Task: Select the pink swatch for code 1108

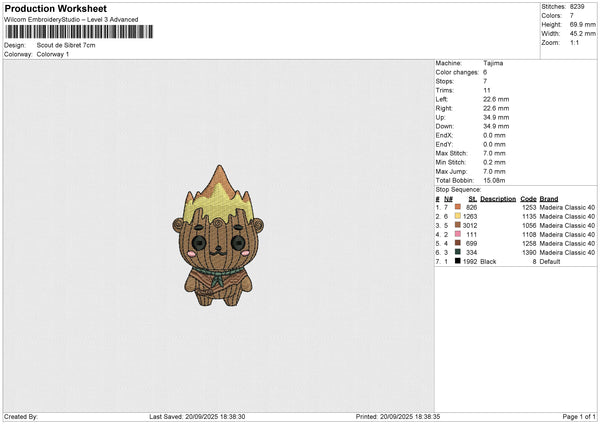Action: pyautogui.click(x=458, y=234)
